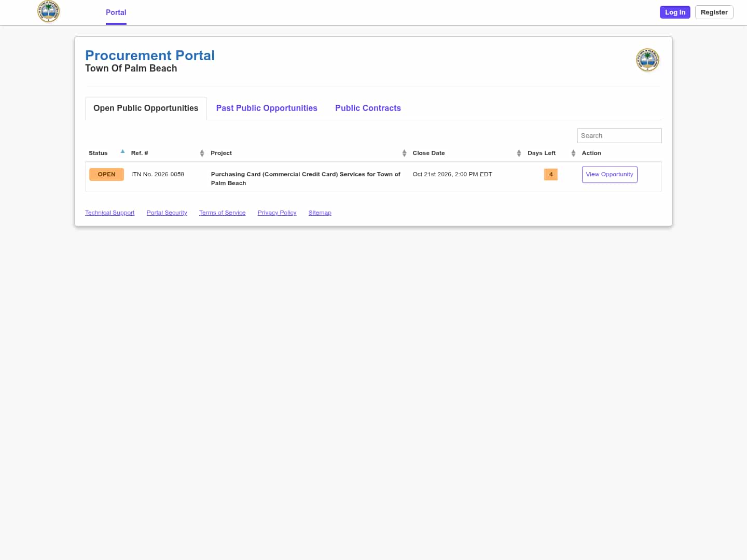The height and width of the screenshot is (560, 747).
Task: Switch to Open Public Opportunities tab
Action: point(146,108)
